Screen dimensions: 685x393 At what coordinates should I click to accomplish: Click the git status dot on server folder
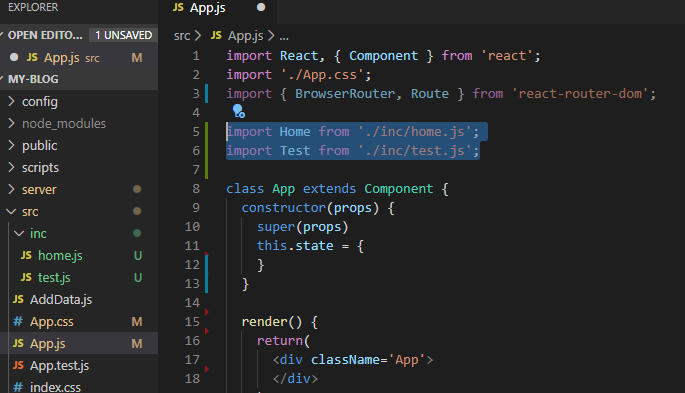coord(137,189)
